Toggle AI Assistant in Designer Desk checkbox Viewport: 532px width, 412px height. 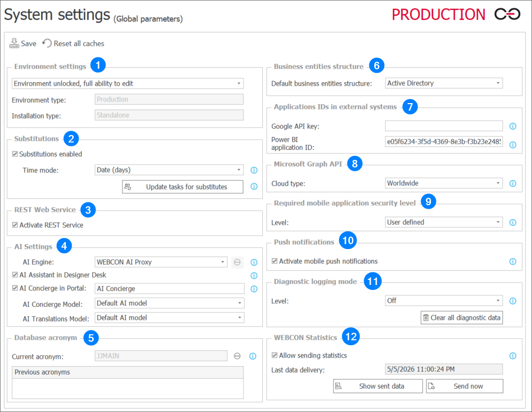click(15, 275)
